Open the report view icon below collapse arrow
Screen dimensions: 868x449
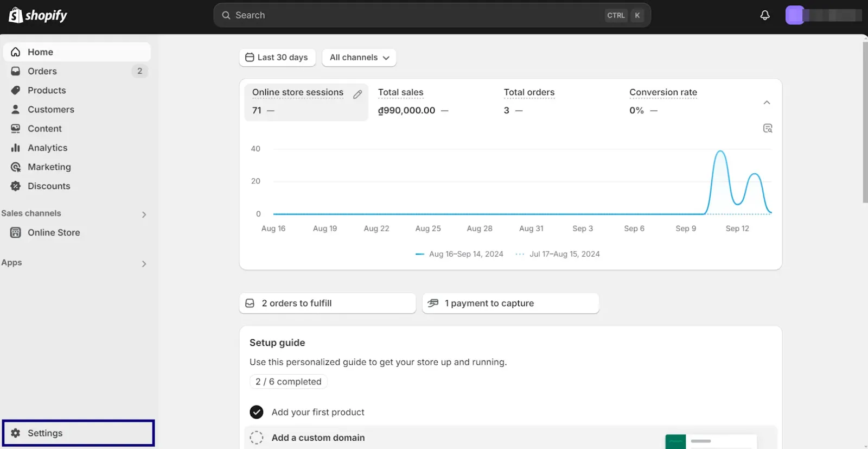pyautogui.click(x=767, y=128)
